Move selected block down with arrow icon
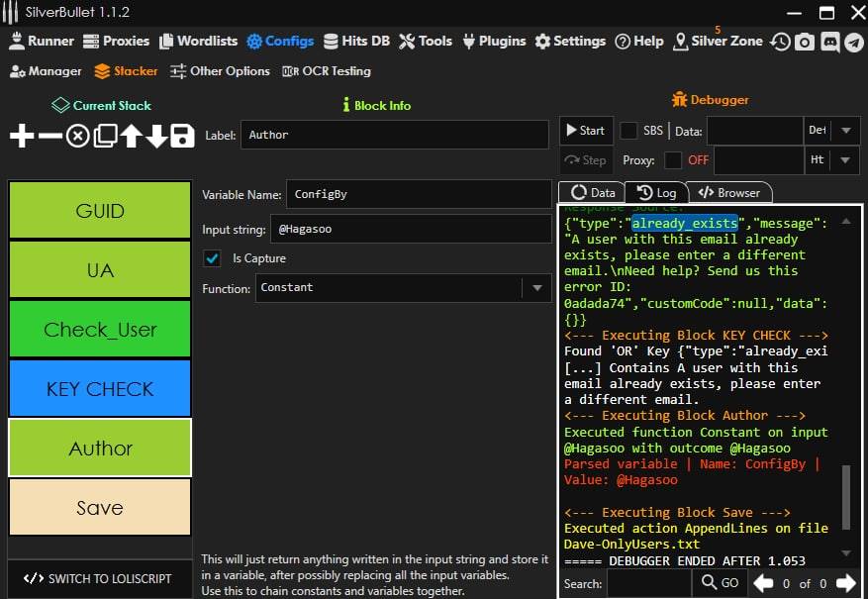Viewport: 868px width, 599px height. [157, 137]
